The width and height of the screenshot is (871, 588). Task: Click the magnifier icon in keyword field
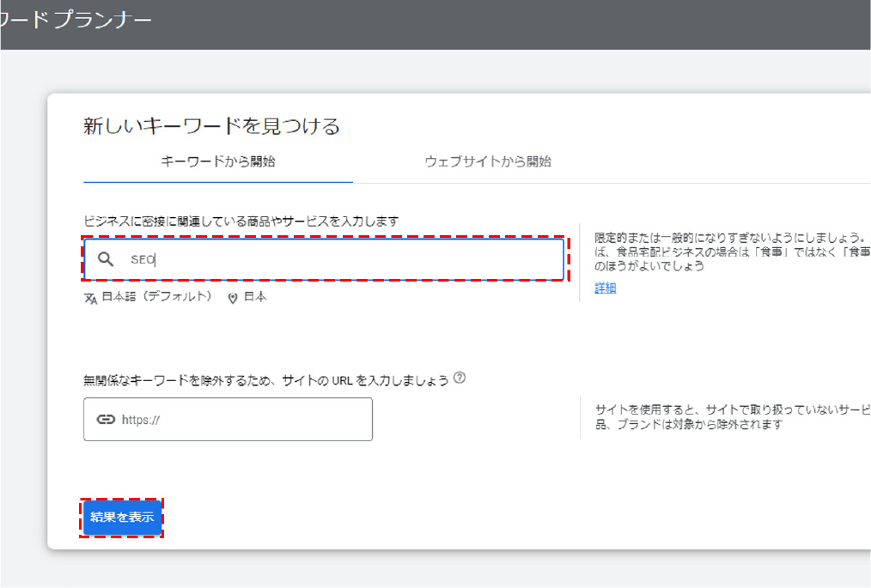coord(106,258)
